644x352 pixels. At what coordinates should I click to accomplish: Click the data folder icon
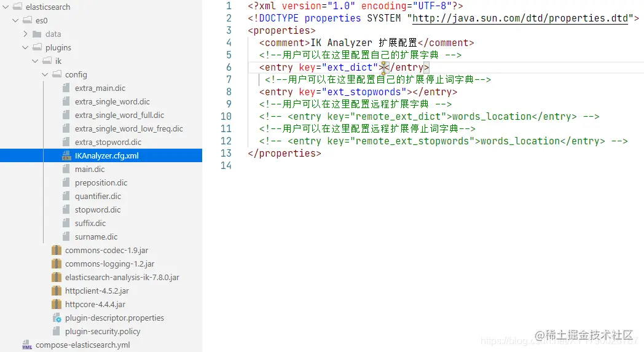pyautogui.click(x=37, y=34)
